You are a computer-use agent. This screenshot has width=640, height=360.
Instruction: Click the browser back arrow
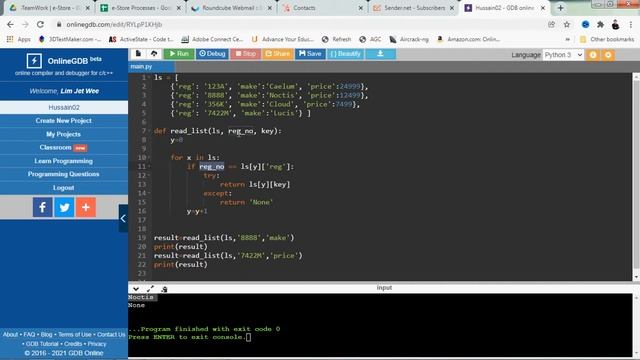click(x=10, y=24)
